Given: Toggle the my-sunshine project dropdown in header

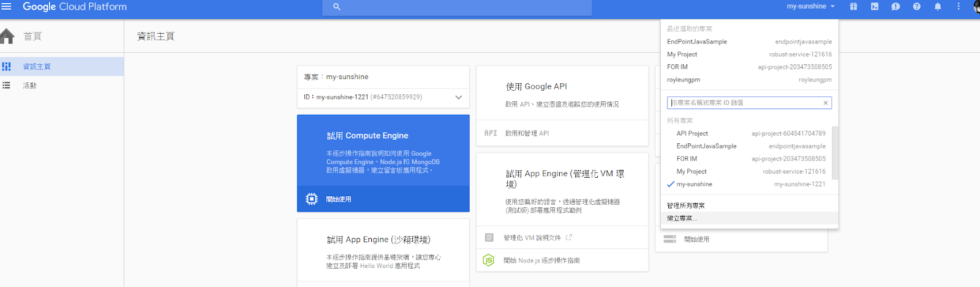Looking at the screenshot, I should coord(810,6).
